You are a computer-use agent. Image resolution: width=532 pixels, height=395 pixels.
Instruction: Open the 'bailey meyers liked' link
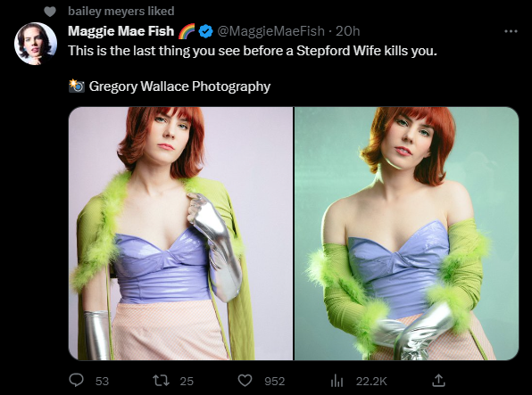121,12
